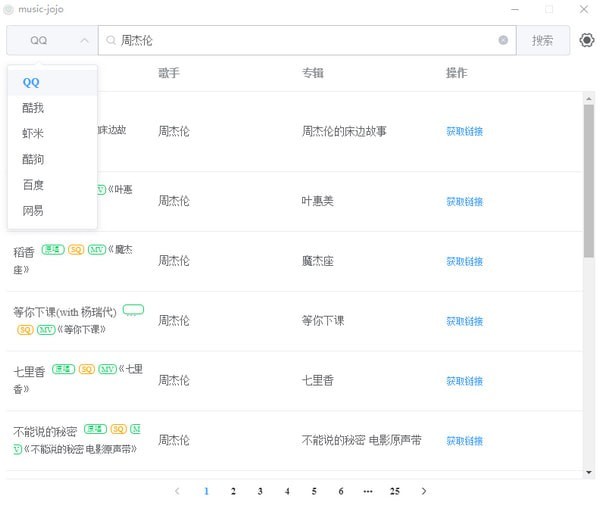600x509 pixels.
Task: Click the MV badge on 等你下课
Action: point(46,330)
